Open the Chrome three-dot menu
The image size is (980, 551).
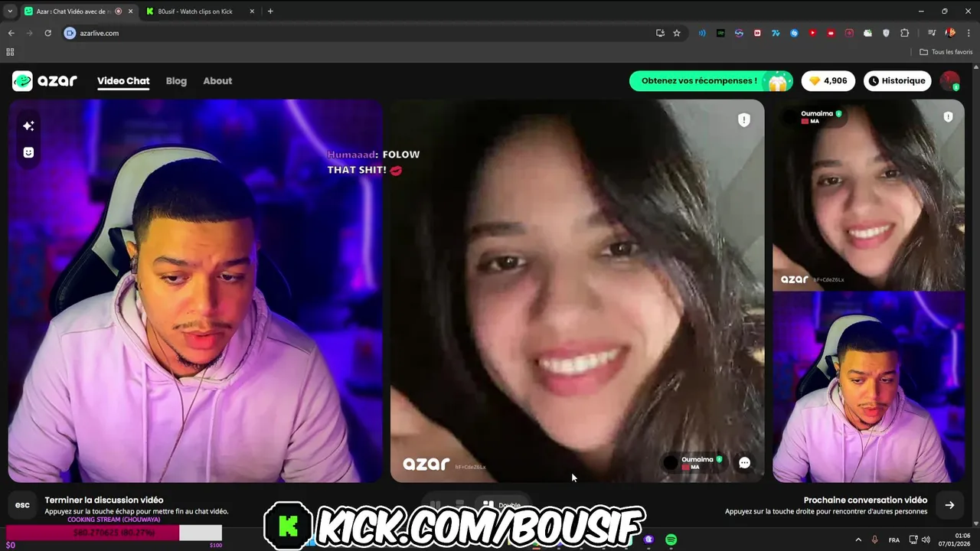point(968,33)
